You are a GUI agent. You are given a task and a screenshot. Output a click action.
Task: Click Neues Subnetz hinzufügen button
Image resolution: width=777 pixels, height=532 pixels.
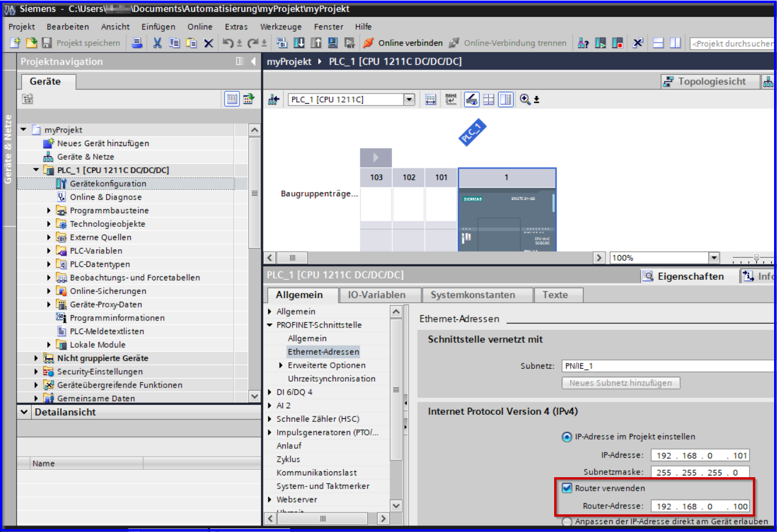coord(621,383)
